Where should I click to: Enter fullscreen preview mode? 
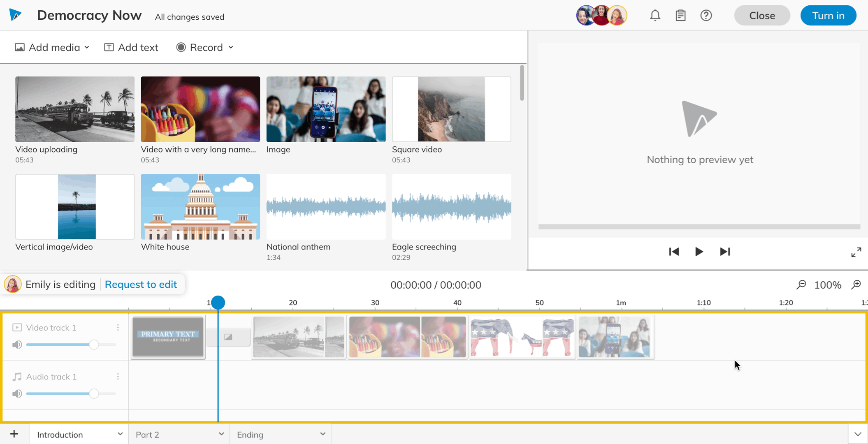point(856,252)
